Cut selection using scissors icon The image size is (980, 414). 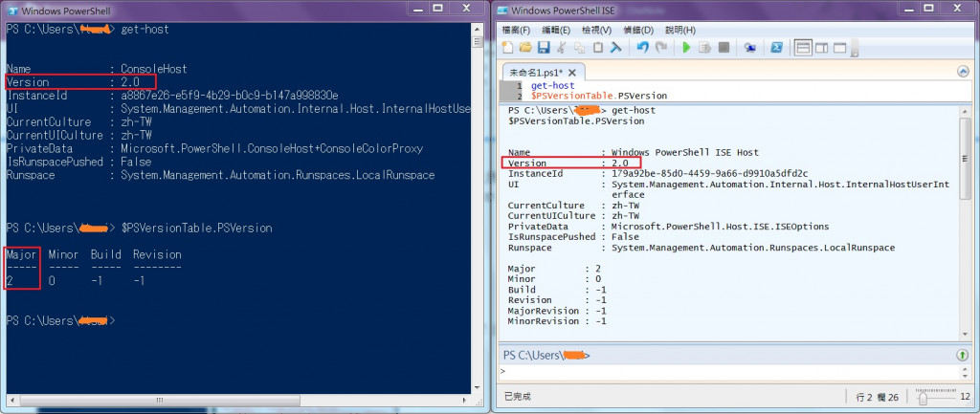pos(561,48)
